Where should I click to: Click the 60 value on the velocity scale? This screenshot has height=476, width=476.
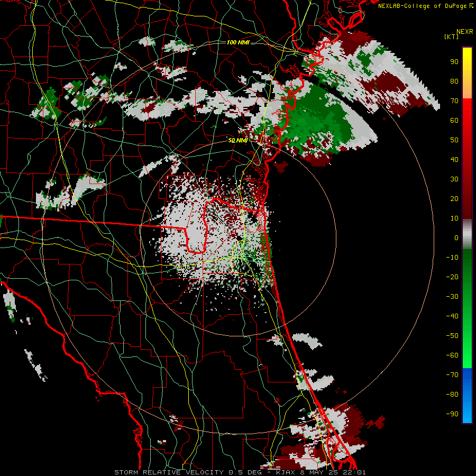454,121
